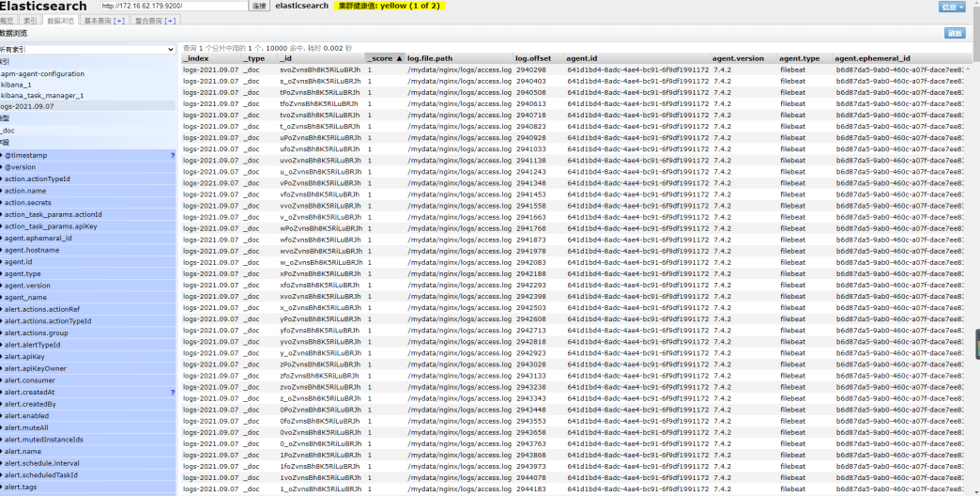The height and width of the screenshot is (496, 980).
Task: Select the .kibana_1 index
Action: pyautogui.click(x=87, y=85)
